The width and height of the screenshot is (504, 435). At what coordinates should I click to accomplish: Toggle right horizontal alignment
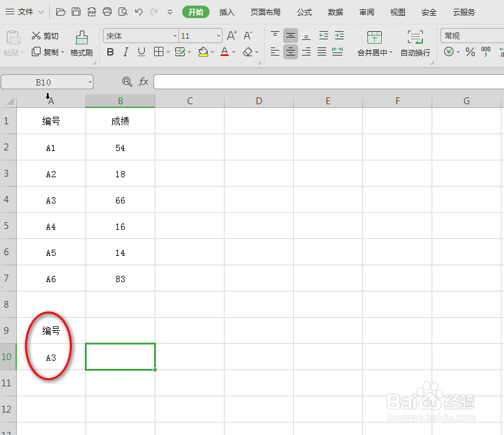pos(306,51)
